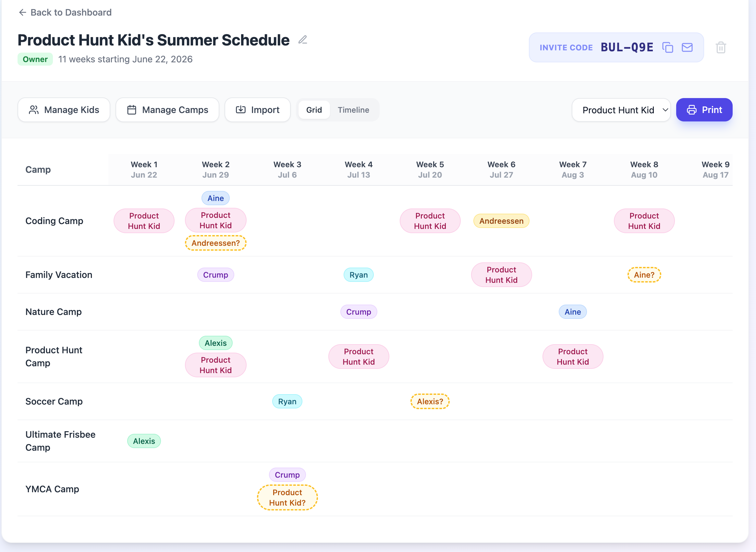Click the Aine? chip in Family Vacation row

coord(644,275)
